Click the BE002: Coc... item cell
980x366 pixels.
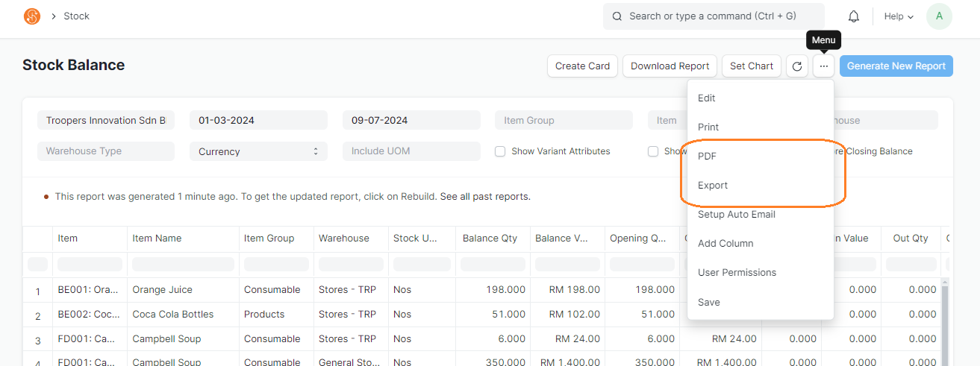(90, 315)
